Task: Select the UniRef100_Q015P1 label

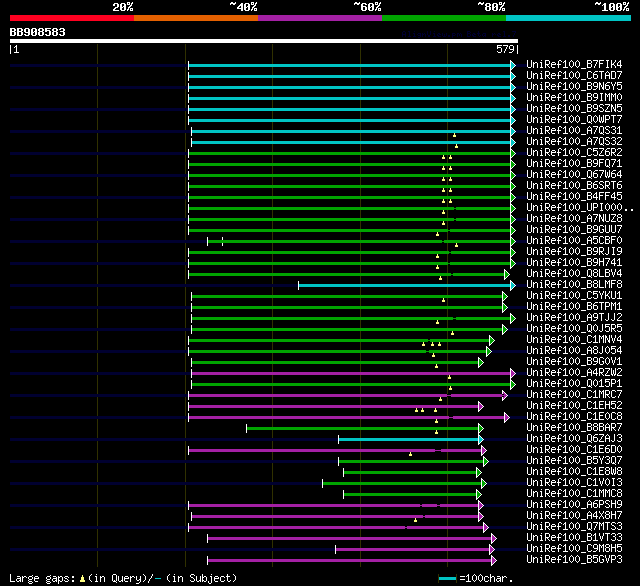Action: click(574, 384)
